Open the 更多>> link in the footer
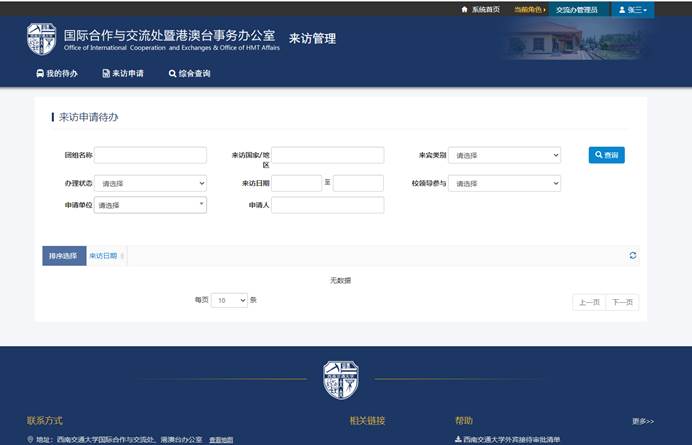 pos(643,421)
